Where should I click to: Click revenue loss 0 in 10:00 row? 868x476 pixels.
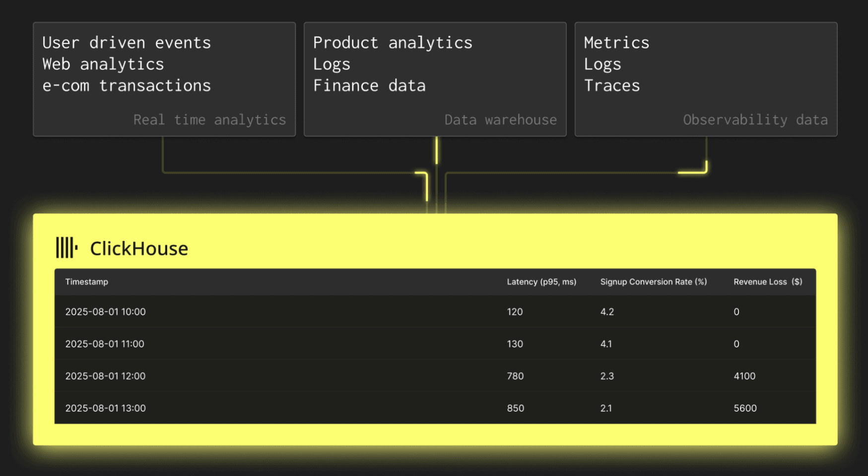coord(736,312)
